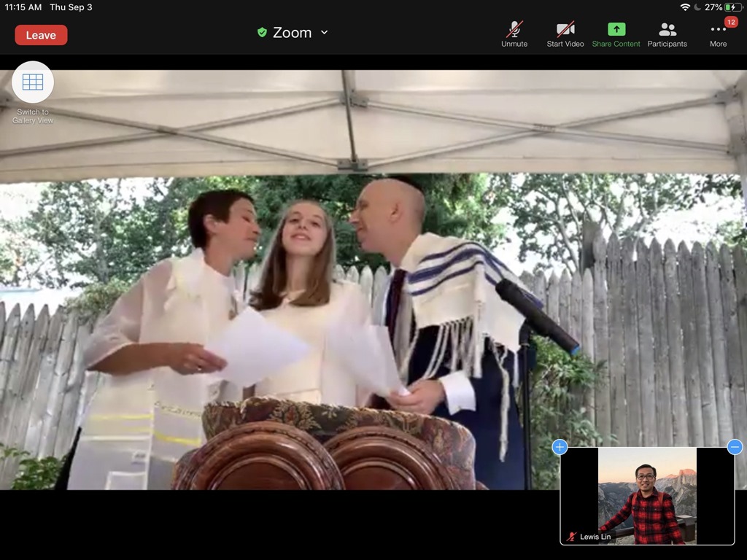Minimize self-view thumbnail with minus button
This screenshot has width=747, height=560.
pyautogui.click(x=735, y=447)
